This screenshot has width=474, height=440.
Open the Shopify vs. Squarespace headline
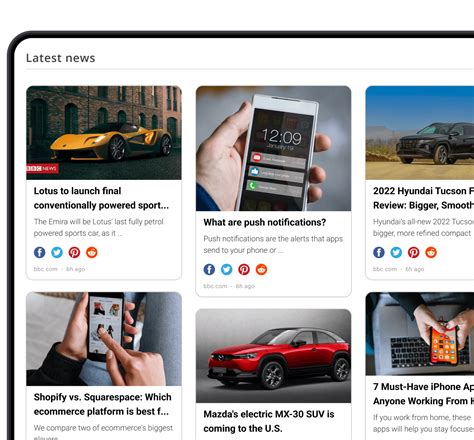click(x=103, y=404)
